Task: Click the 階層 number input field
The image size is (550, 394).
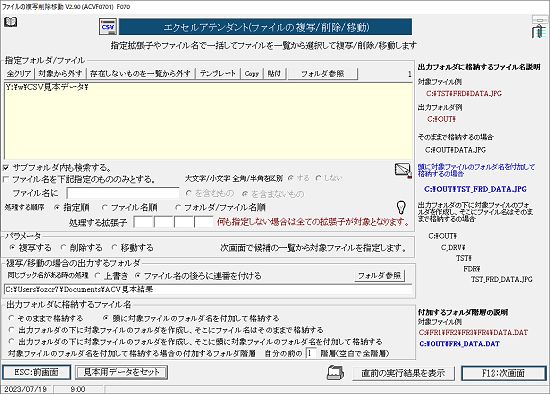Action: point(311,353)
